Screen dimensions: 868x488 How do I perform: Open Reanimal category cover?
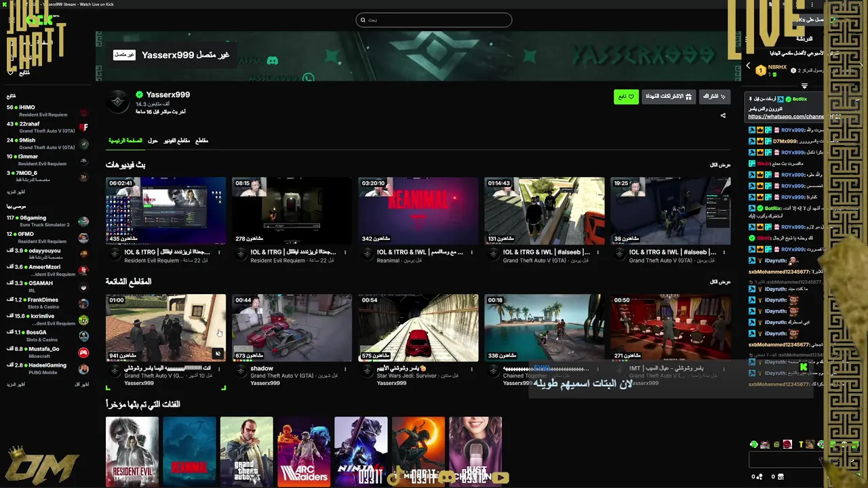pos(189,451)
